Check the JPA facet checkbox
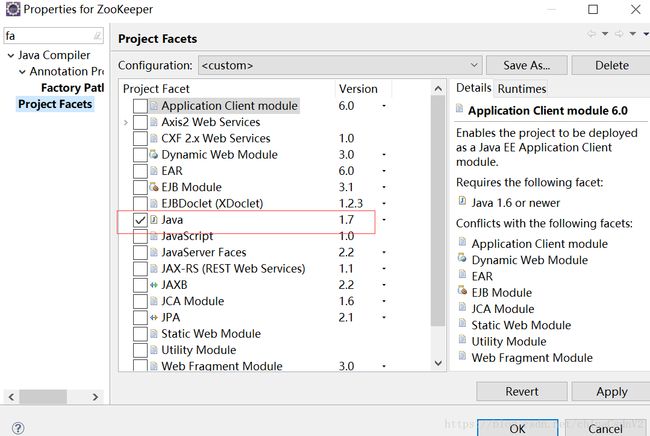The width and height of the screenshot is (650, 436). [x=140, y=317]
